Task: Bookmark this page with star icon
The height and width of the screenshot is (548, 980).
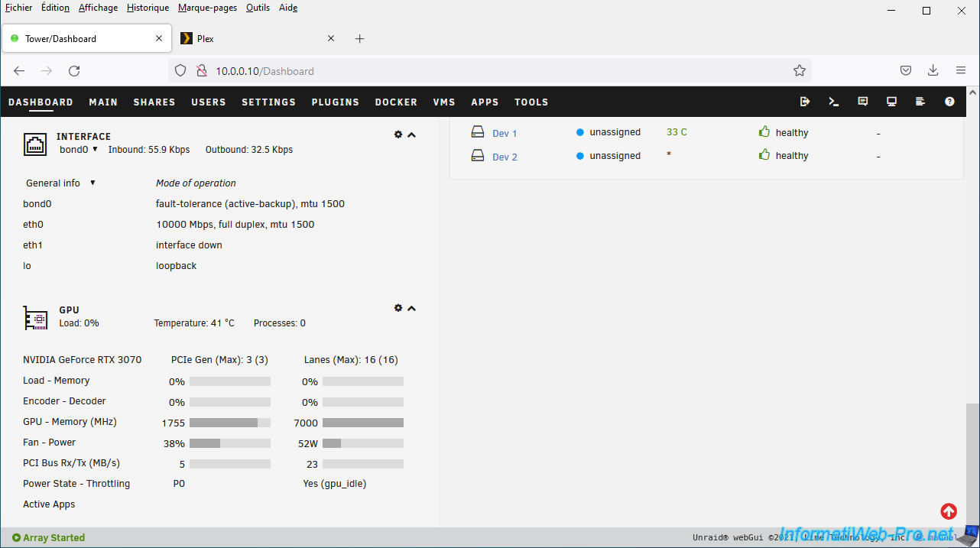Action: (x=800, y=71)
